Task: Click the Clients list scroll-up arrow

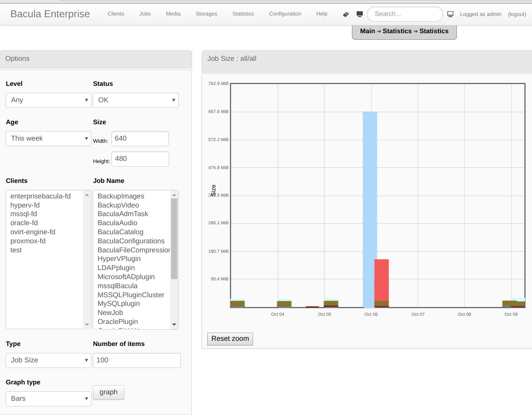Action: click(87, 195)
